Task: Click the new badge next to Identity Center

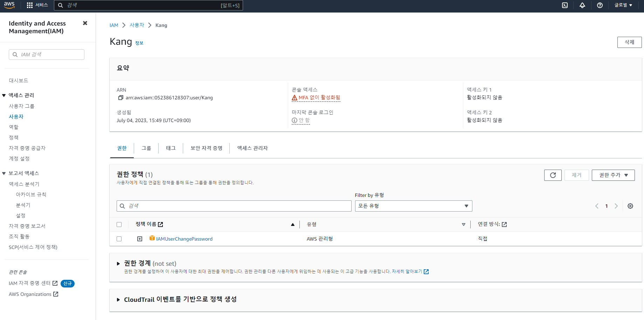Action: click(68, 284)
